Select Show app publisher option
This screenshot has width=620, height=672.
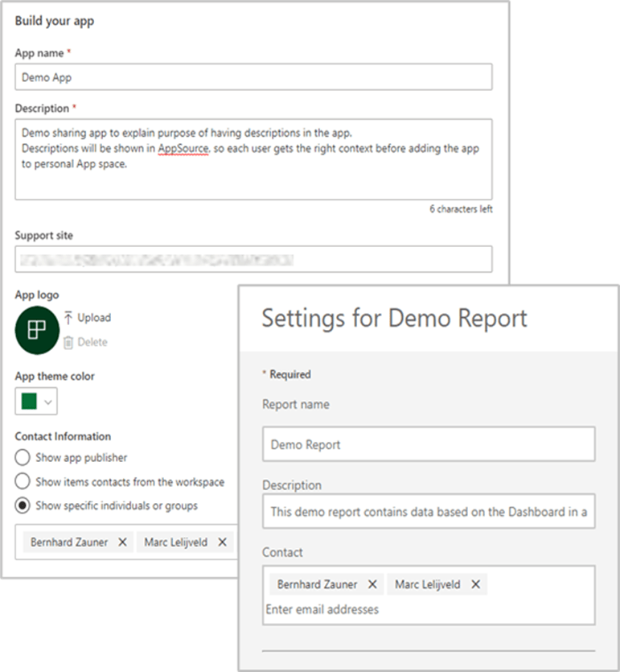(23, 458)
